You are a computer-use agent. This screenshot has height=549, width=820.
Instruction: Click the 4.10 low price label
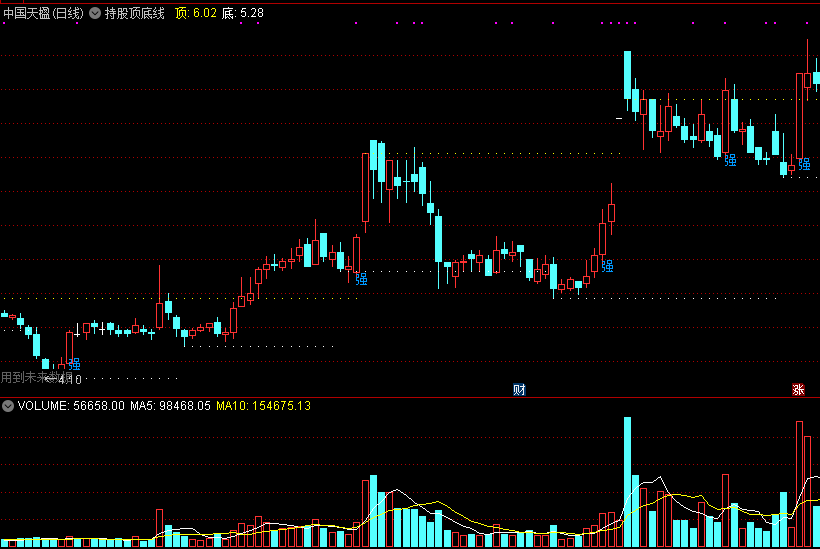tap(70, 380)
